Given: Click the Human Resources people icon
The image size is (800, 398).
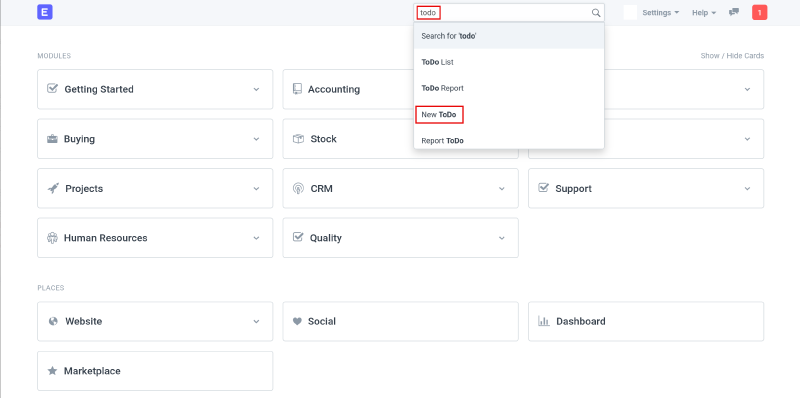Looking at the screenshot, I should (x=52, y=238).
